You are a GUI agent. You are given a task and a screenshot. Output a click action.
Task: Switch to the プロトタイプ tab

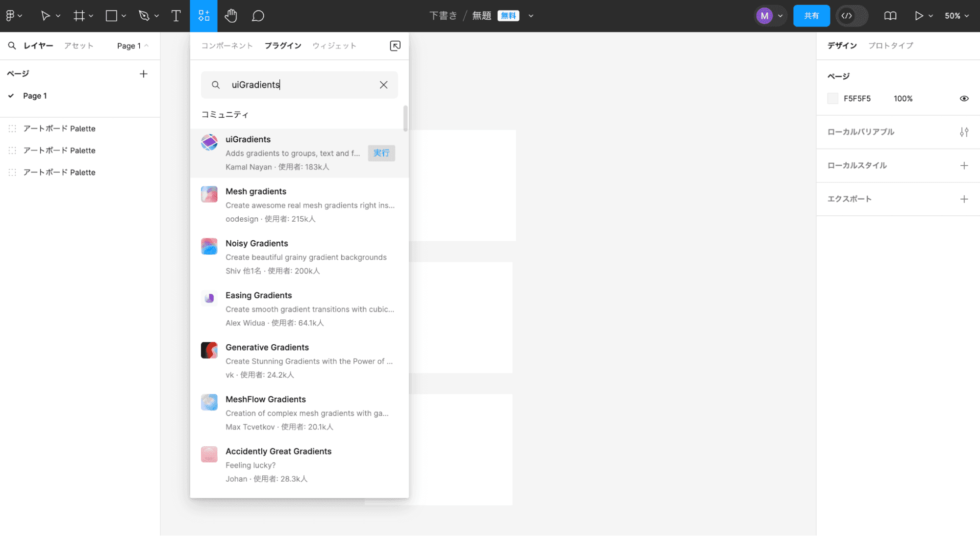(890, 46)
